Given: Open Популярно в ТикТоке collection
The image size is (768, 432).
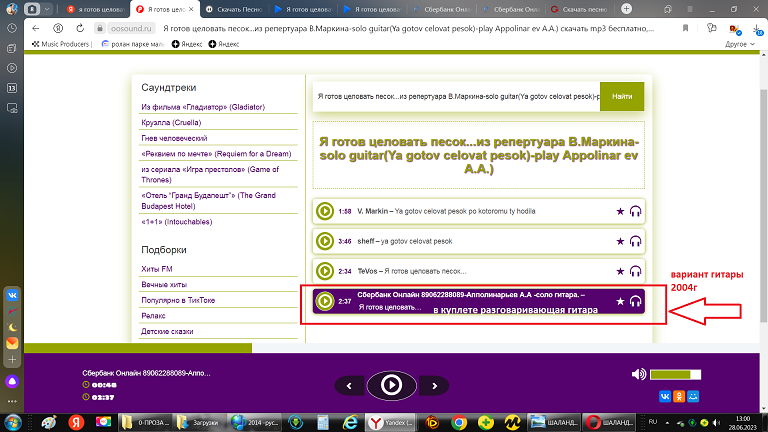Looking at the screenshot, I should (178, 300).
